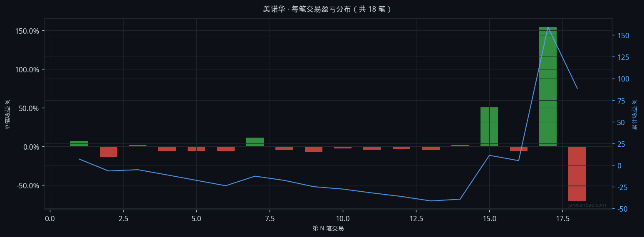
Task: Select the green bar at trade 7
Action: [255, 142]
